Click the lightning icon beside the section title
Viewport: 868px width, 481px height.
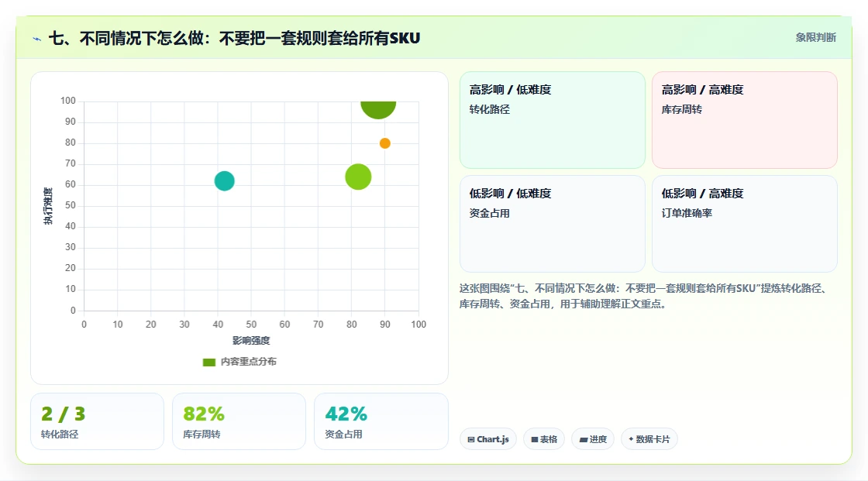[x=36, y=39]
